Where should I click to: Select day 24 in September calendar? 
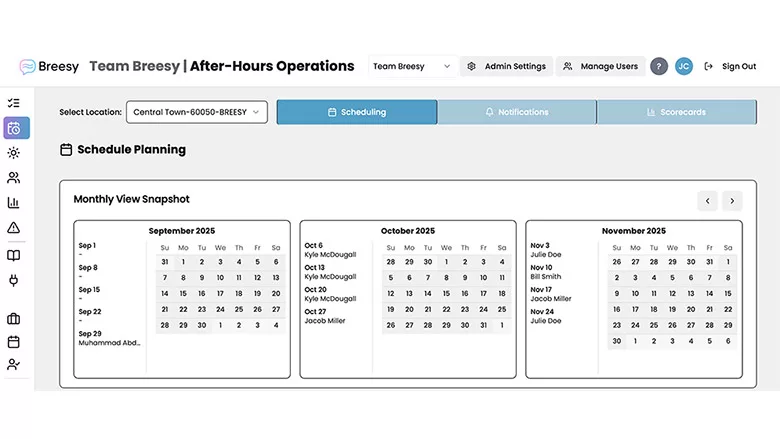pyautogui.click(x=220, y=309)
